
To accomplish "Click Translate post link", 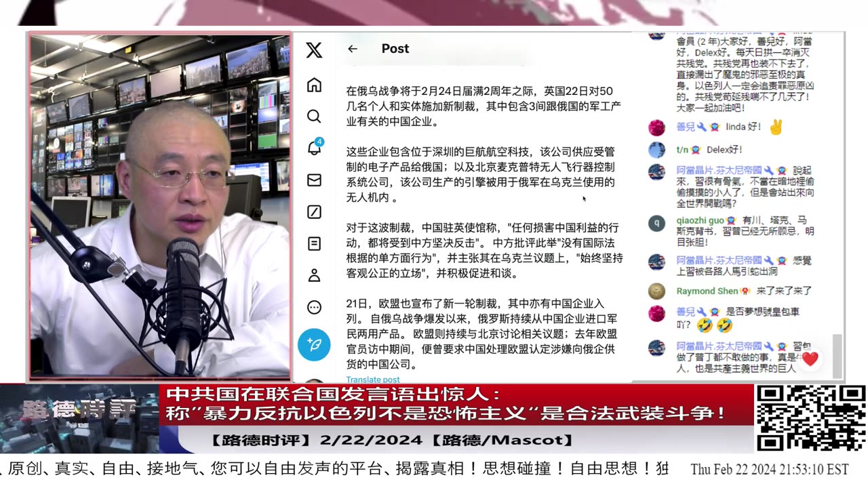I will click(373, 380).
